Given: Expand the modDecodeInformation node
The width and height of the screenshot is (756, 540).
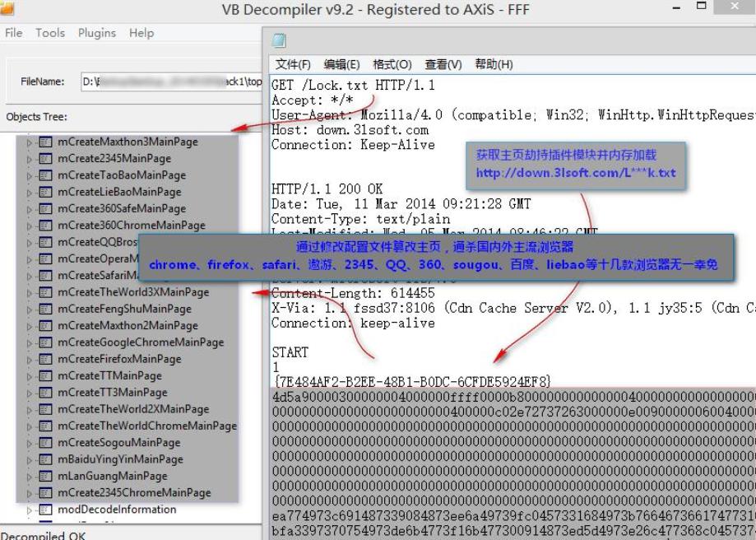Looking at the screenshot, I should pos(30,510).
